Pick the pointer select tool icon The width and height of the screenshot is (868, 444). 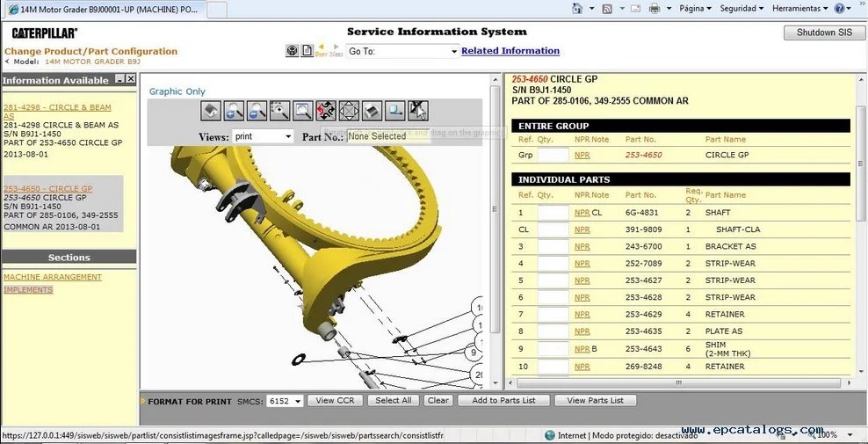418,111
